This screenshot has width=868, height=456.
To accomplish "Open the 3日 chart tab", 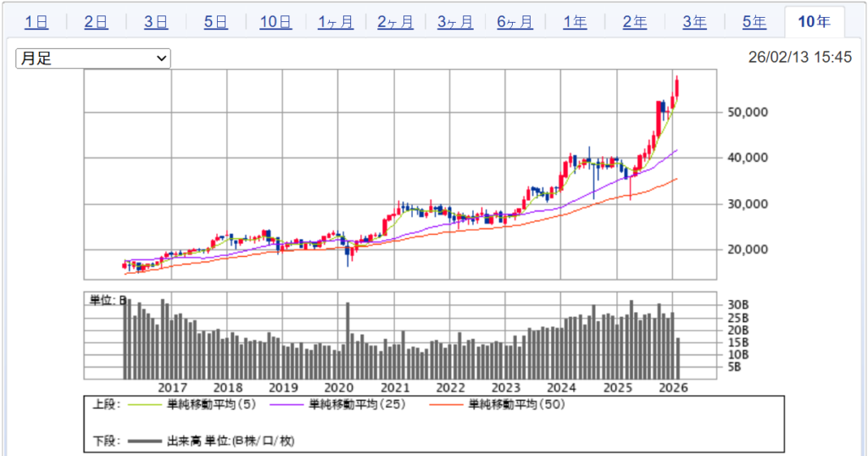I will [x=156, y=22].
